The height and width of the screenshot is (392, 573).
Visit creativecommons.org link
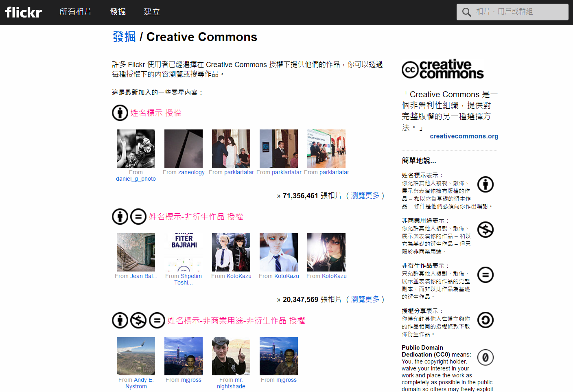pyautogui.click(x=464, y=136)
